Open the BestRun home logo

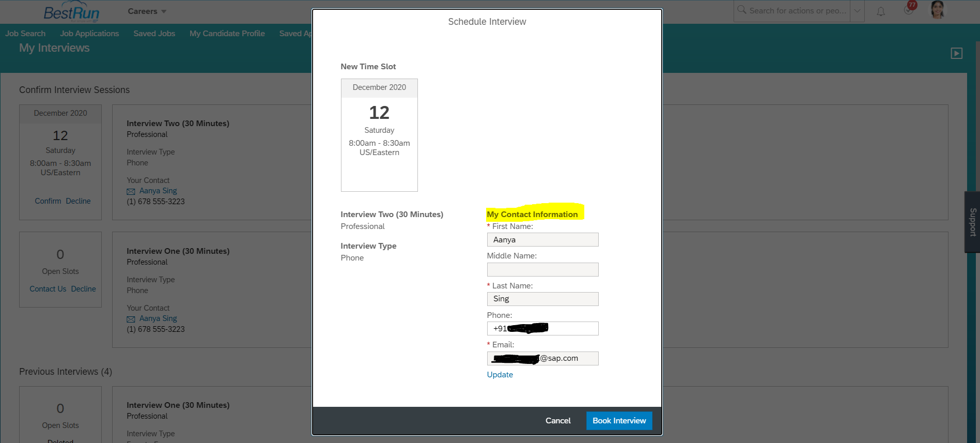pos(71,12)
